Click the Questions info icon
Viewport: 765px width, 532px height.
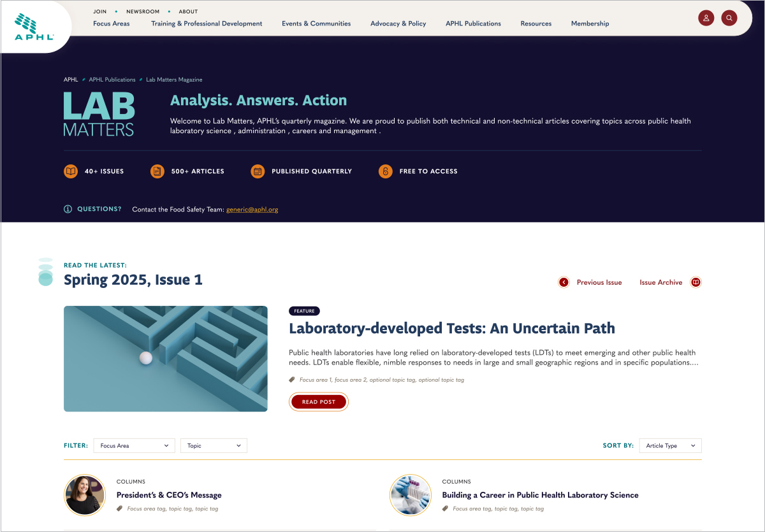click(68, 209)
